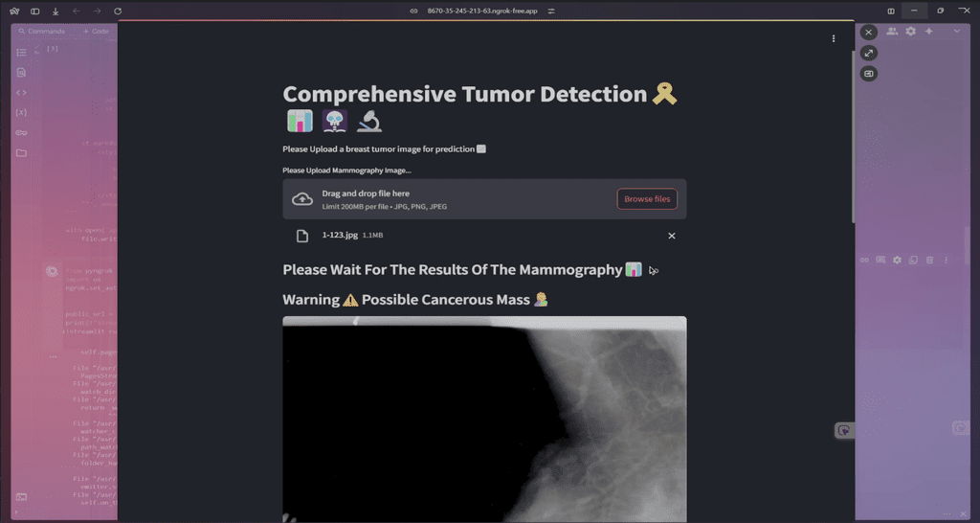Open Colab table of contents icon

tap(21, 53)
